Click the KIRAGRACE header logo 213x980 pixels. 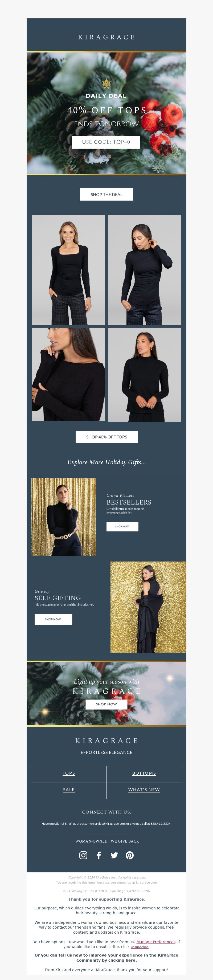(106, 37)
